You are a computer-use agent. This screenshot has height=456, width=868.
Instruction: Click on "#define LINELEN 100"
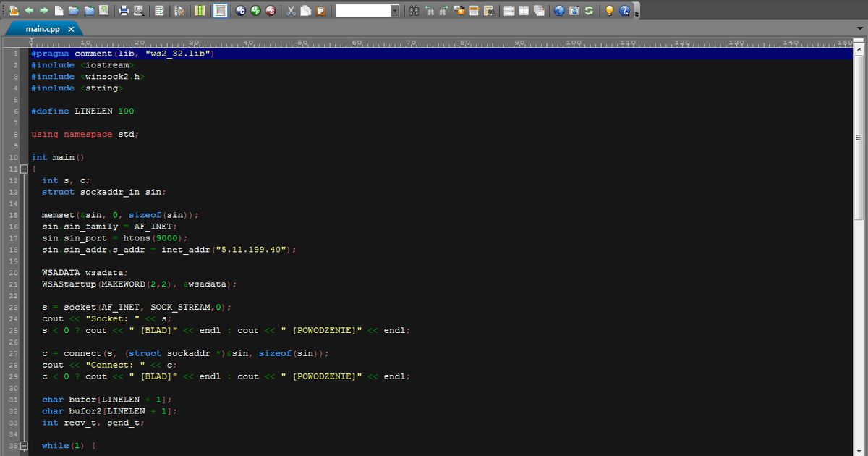pyautogui.click(x=82, y=111)
